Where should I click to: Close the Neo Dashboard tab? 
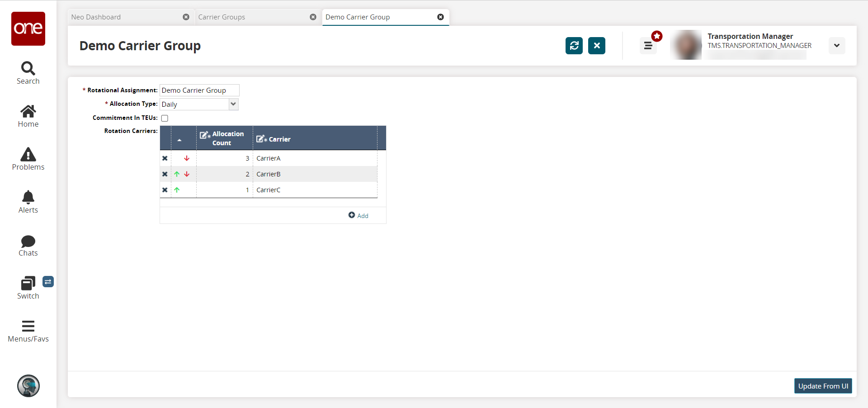(x=186, y=17)
